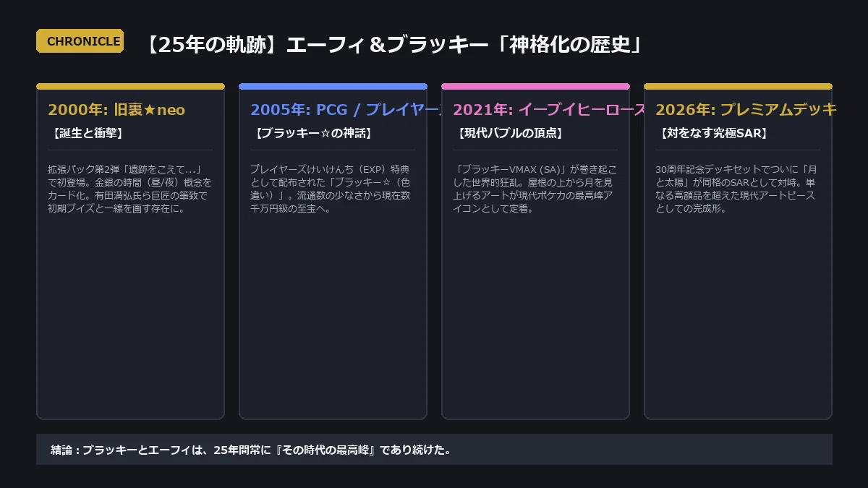
Task: Select the 2026年 card's gold top bar
Action: (738, 86)
